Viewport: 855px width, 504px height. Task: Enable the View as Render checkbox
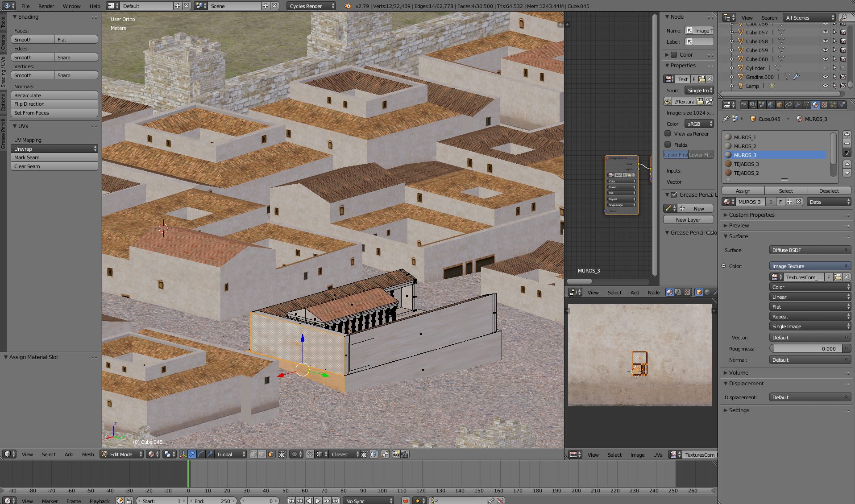[668, 133]
